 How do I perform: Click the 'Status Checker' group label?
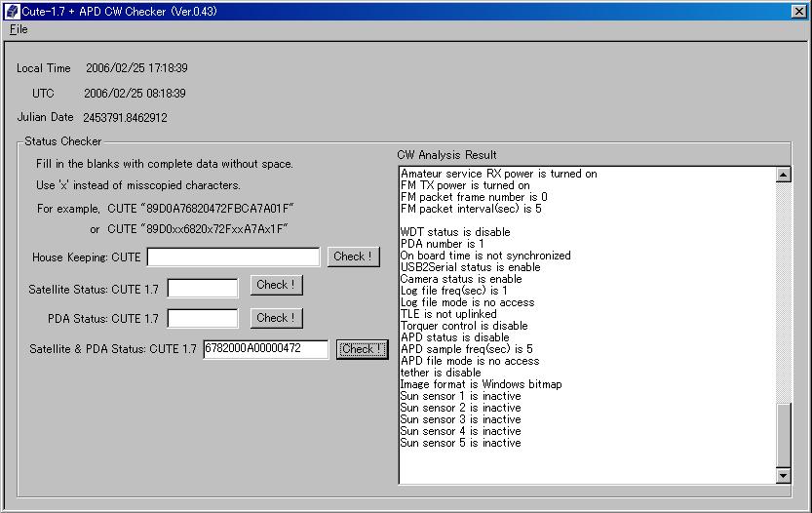(x=63, y=141)
